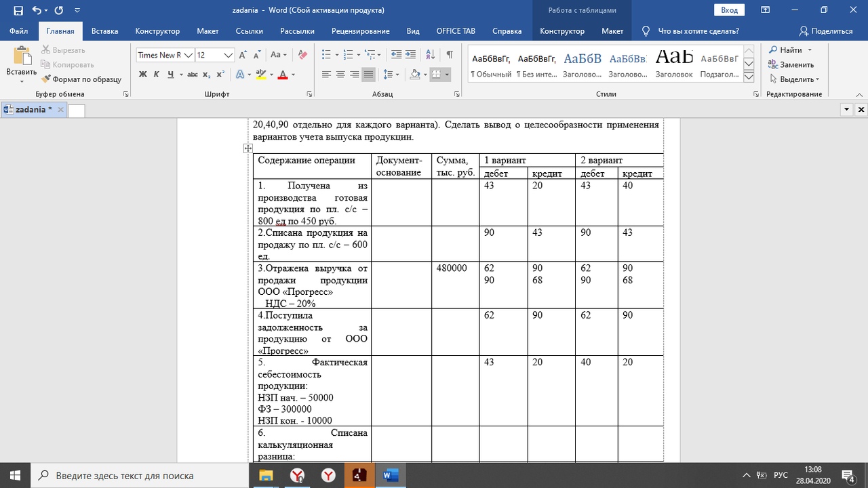Open the font size dropdown showing 12
868x488 pixels.
(x=229, y=55)
